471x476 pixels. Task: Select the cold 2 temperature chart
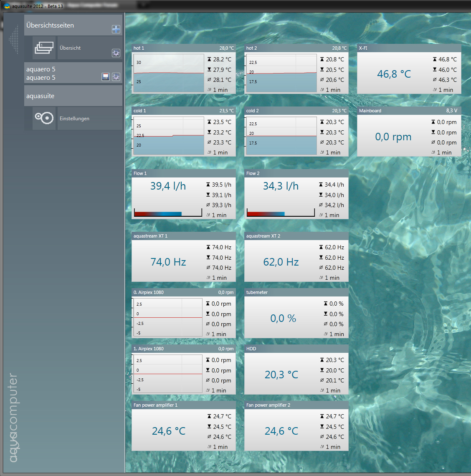(281, 136)
